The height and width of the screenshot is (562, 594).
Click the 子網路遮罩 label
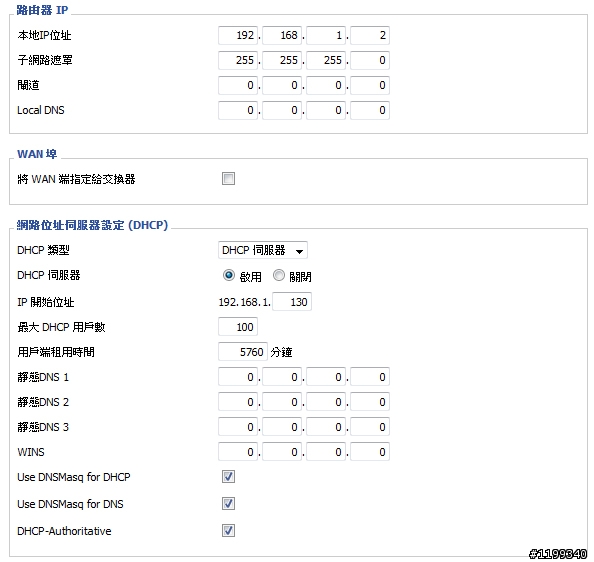click(x=45, y=60)
